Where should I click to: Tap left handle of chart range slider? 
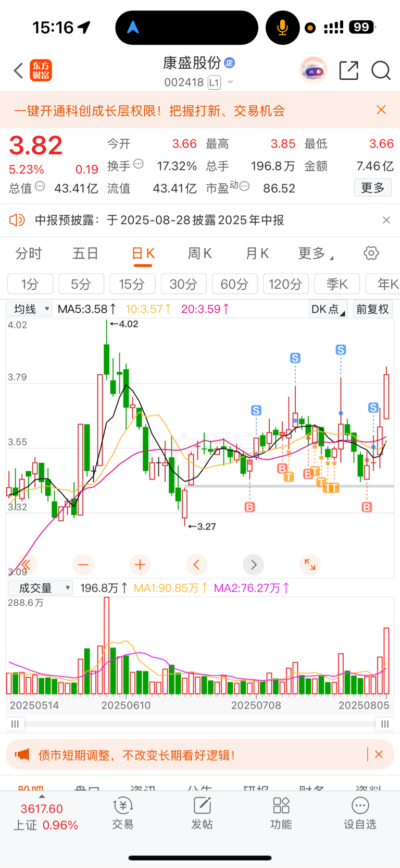15,724
